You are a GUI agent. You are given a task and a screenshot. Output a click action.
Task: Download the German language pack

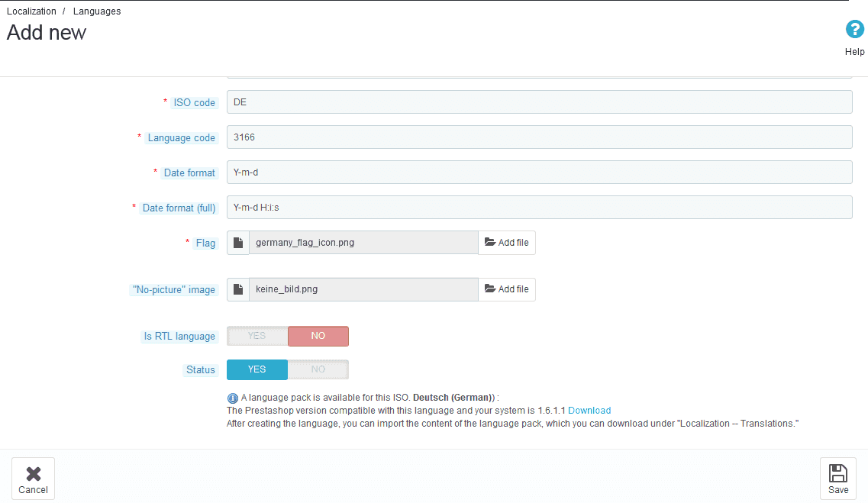point(589,411)
